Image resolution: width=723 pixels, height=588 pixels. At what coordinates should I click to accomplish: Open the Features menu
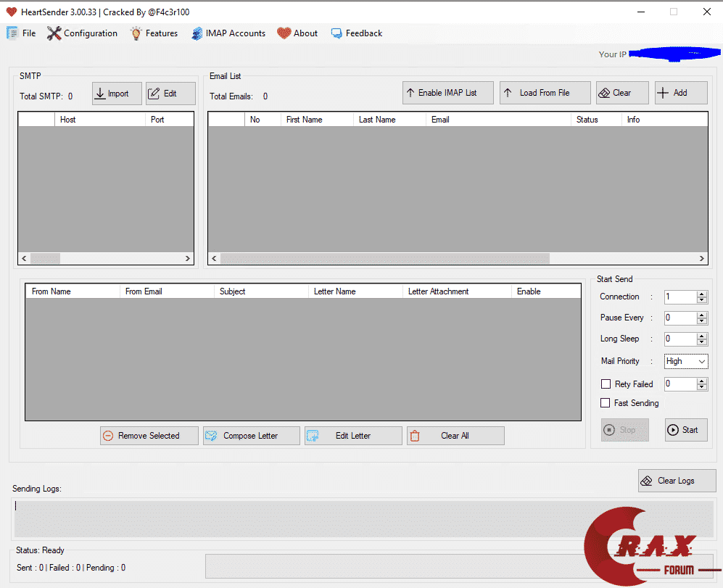(x=154, y=33)
